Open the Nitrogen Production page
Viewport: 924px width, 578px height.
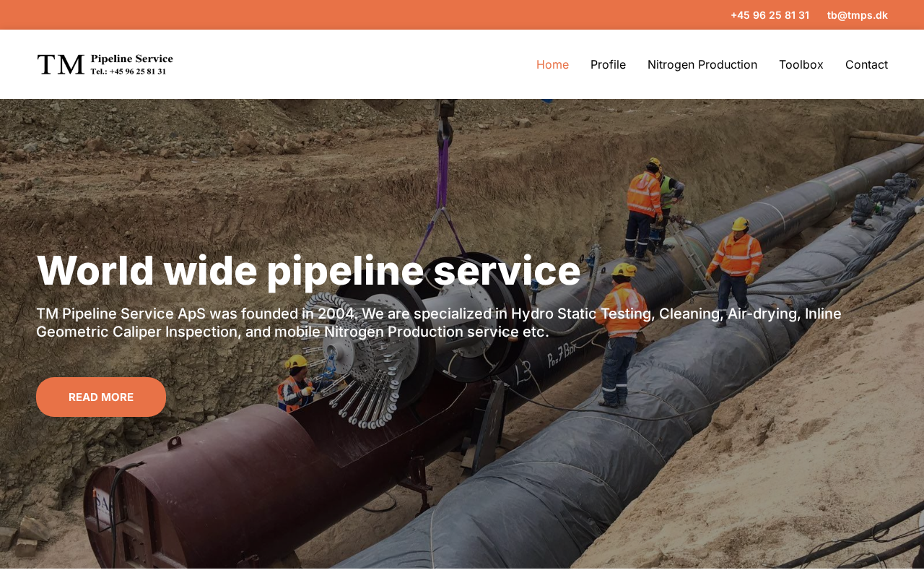(702, 64)
